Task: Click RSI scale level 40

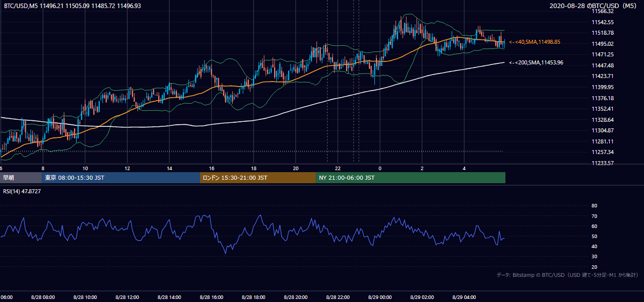Action: [x=594, y=246]
